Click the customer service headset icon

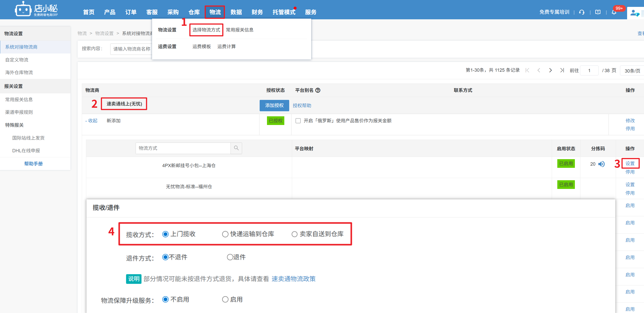(582, 12)
